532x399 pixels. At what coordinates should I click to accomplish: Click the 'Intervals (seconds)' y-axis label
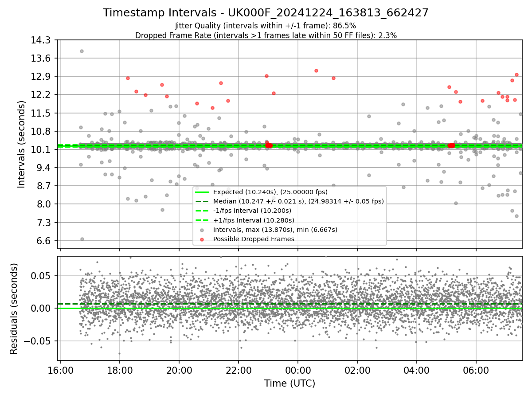[22, 144]
